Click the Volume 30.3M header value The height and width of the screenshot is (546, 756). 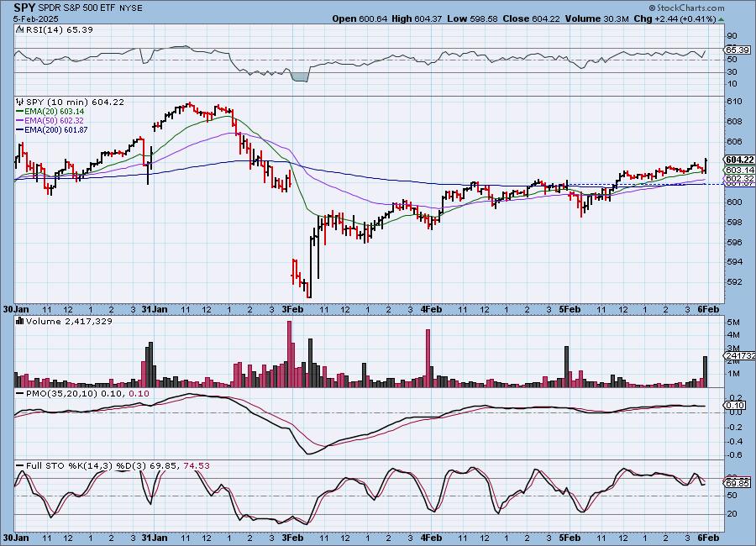596,18
